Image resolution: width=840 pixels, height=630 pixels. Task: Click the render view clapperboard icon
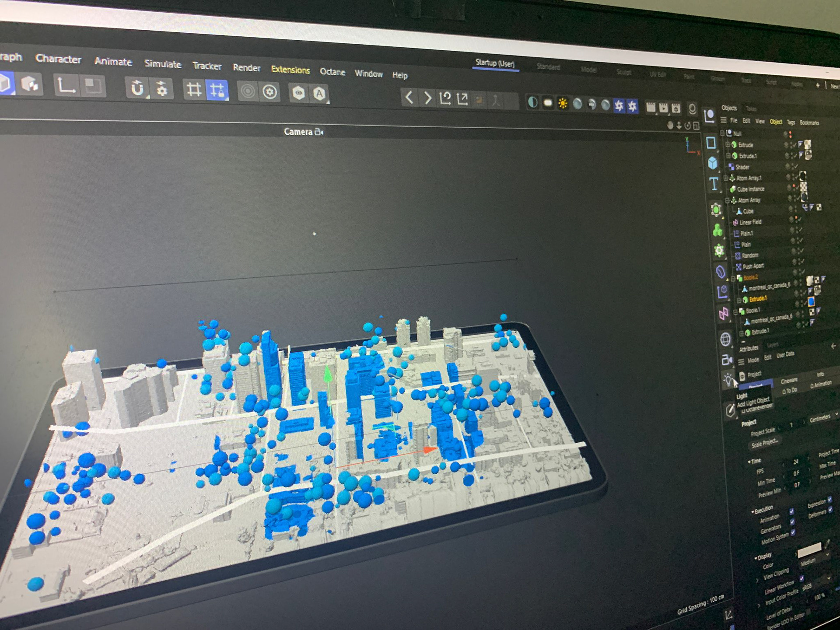(x=651, y=107)
